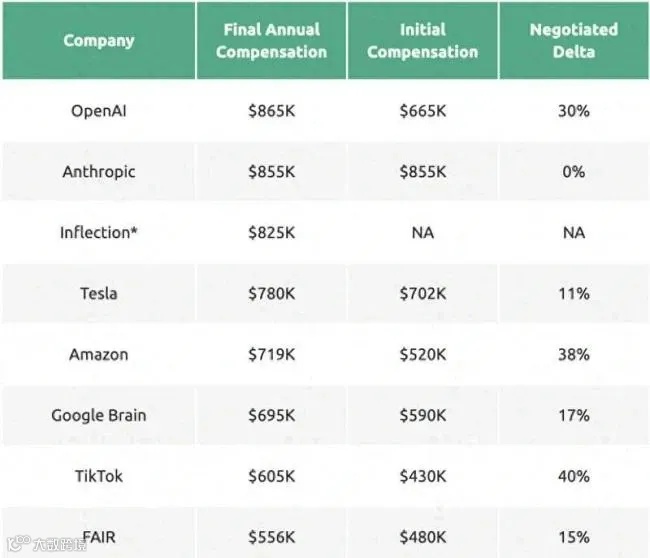This screenshot has width=650, height=558.
Task: Click the OpenAI company name cell
Action: tap(98, 111)
